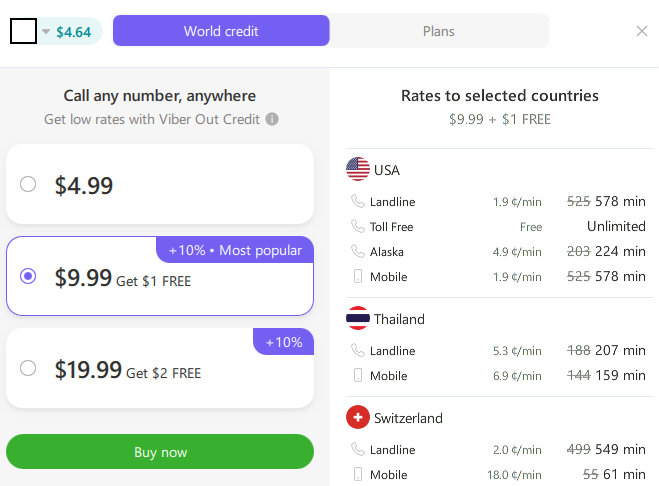
Task: Click the USA Alaska phone icon
Action: click(358, 251)
